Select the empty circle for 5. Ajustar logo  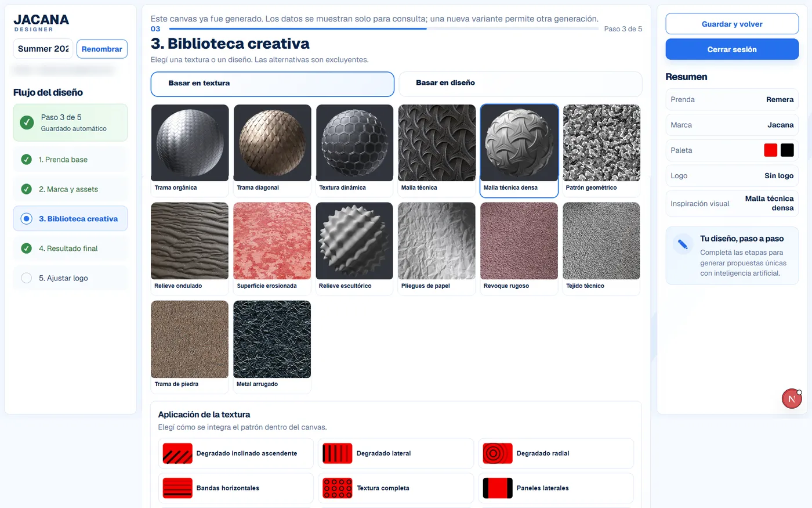click(x=26, y=278)
